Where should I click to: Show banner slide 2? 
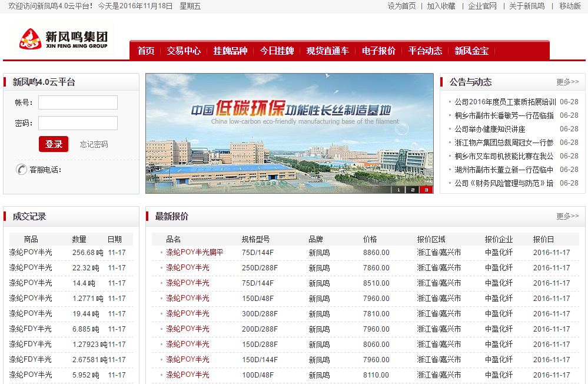(413, 190)
